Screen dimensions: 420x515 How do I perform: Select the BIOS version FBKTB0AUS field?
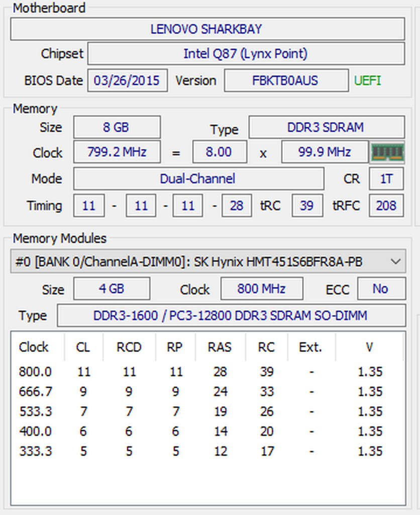tap(285, 80)
